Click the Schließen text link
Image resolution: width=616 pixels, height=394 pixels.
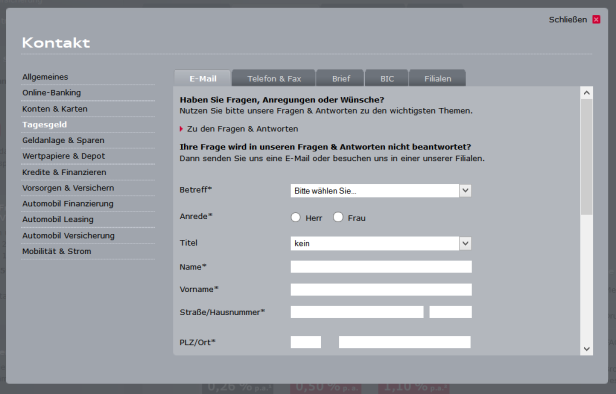point(568,20)
